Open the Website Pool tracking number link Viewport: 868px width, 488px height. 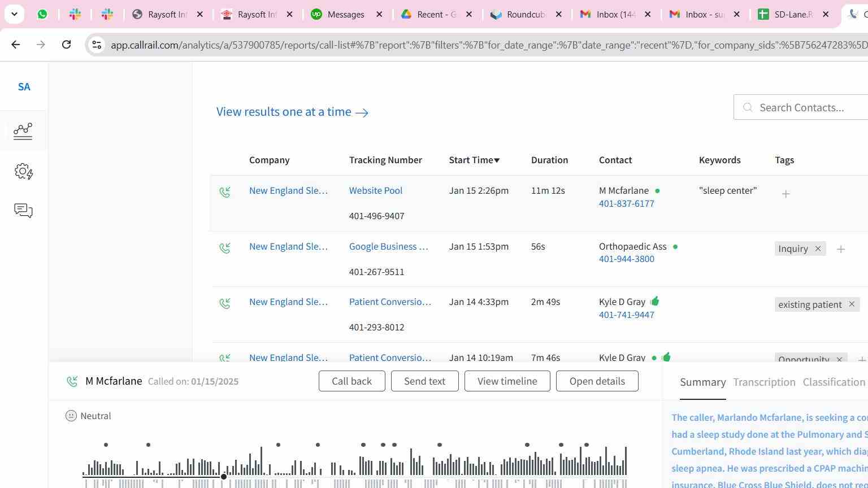click(x=375, y=190)
